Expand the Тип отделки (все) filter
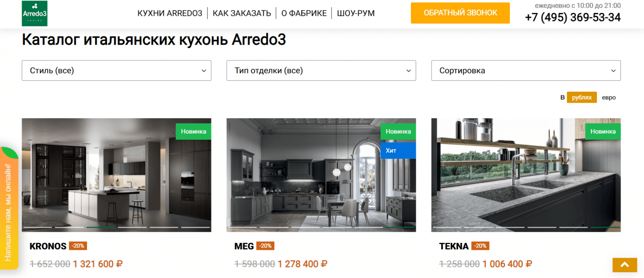The image size is (644, 278). [x=321, y=71]
